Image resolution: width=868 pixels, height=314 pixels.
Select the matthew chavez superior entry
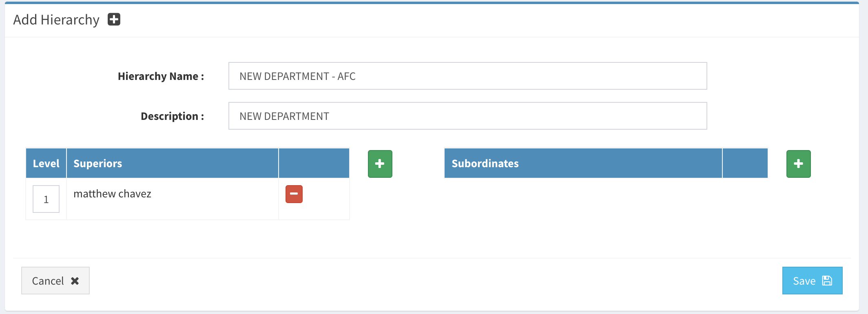(x=112, y=194)
